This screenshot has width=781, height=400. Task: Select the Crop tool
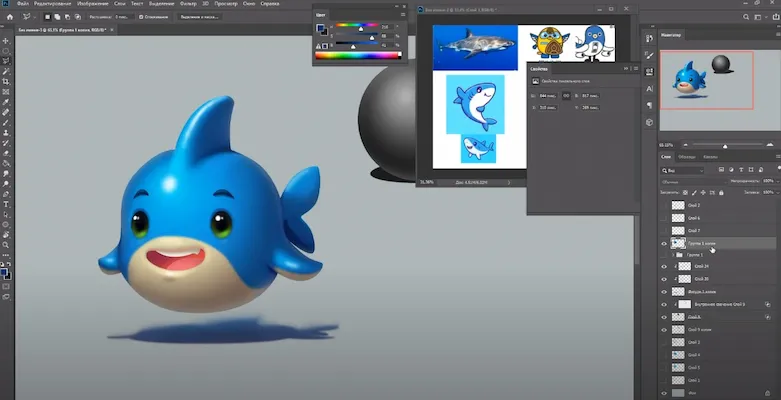pyautogui.click(x=6, y=81)
